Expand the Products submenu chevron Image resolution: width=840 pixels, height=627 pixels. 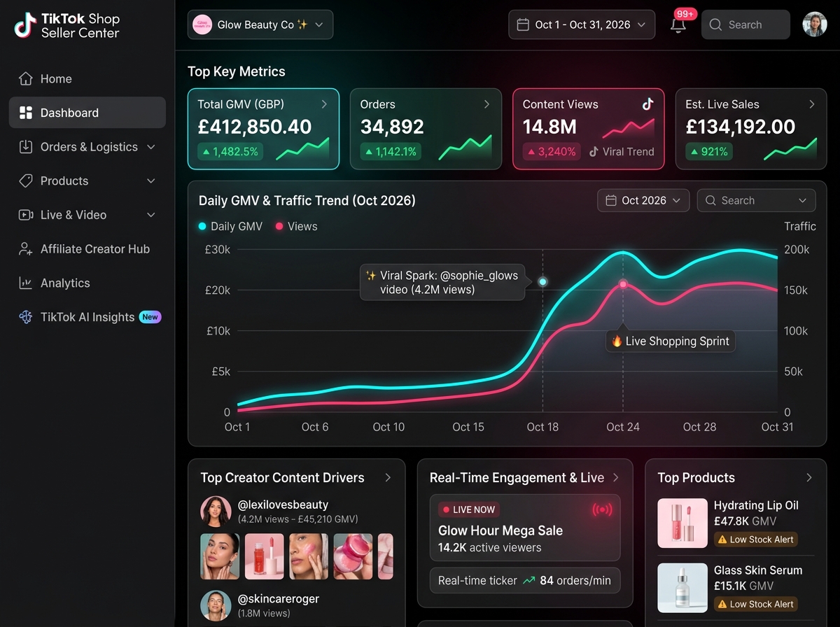click(x=151, y=181)
